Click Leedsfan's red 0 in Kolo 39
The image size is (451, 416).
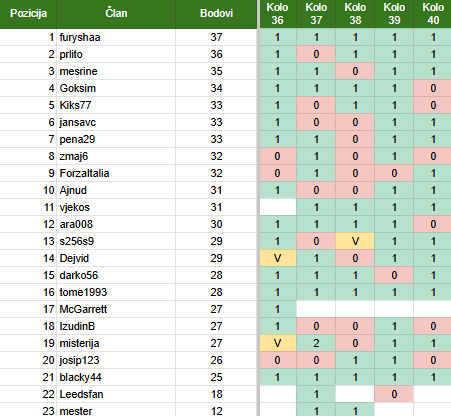pos(394,394)
